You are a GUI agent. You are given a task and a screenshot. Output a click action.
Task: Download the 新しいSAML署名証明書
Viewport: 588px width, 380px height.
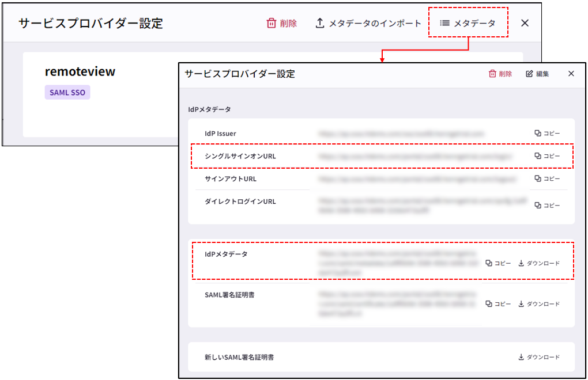pyautogui.click(x=539, y=357)
